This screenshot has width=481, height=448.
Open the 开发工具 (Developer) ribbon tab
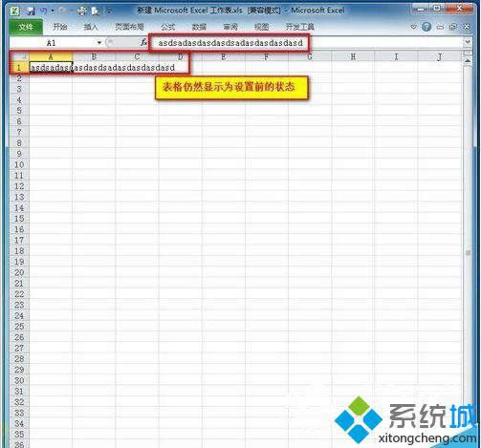pyautogui.click(x=299, y=27)
